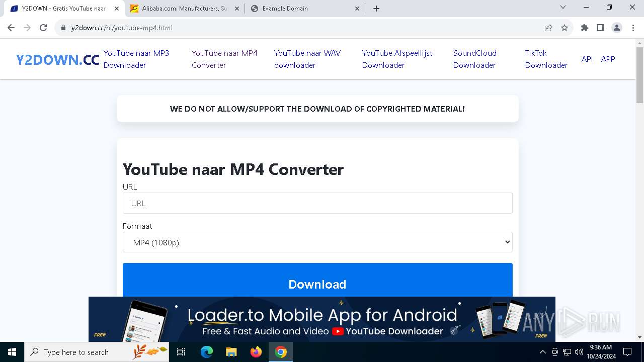Open the Chrome extensions puzzle icon

click(585, 28)
